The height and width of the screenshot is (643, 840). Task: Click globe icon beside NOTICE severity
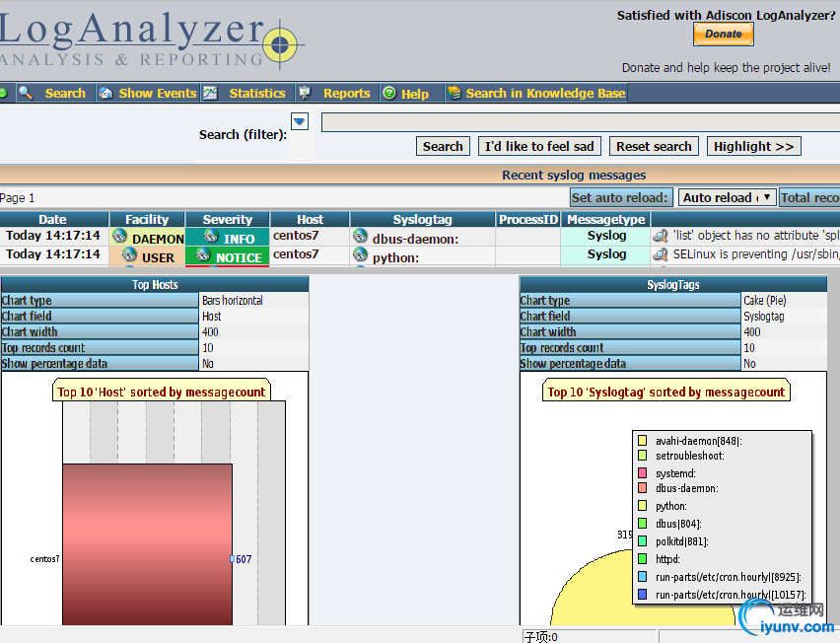(x=203, y=254)
